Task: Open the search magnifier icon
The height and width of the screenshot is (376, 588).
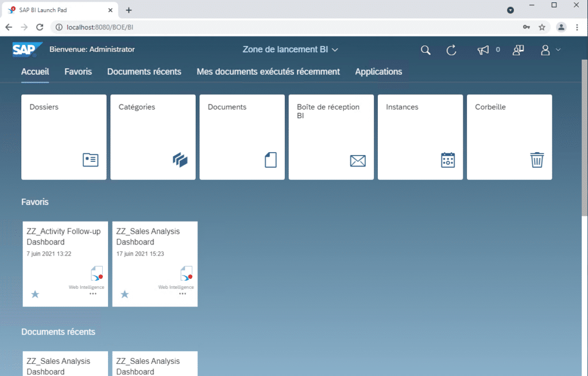Action: click(x=425, y=50)
